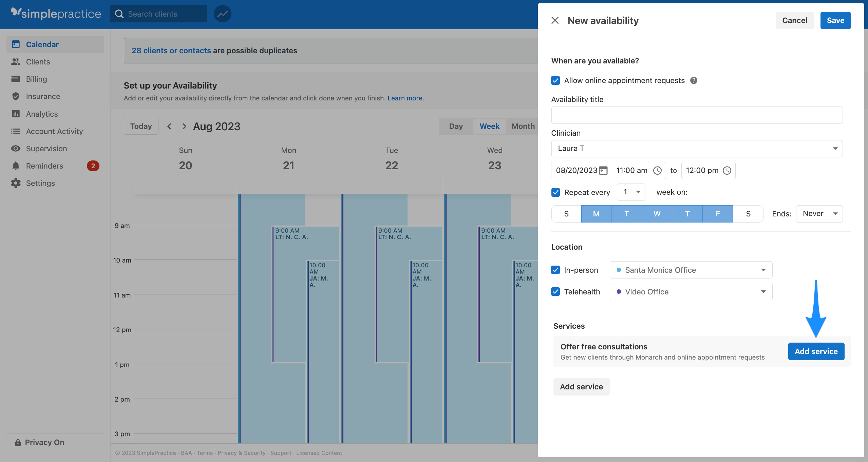Select the Clients icon in the sidebar

[x=16, y=61]
